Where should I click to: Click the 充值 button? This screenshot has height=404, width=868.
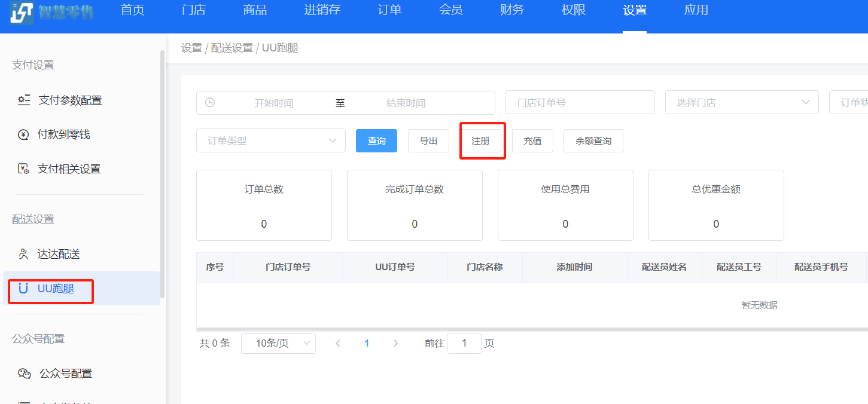[532, 141]
